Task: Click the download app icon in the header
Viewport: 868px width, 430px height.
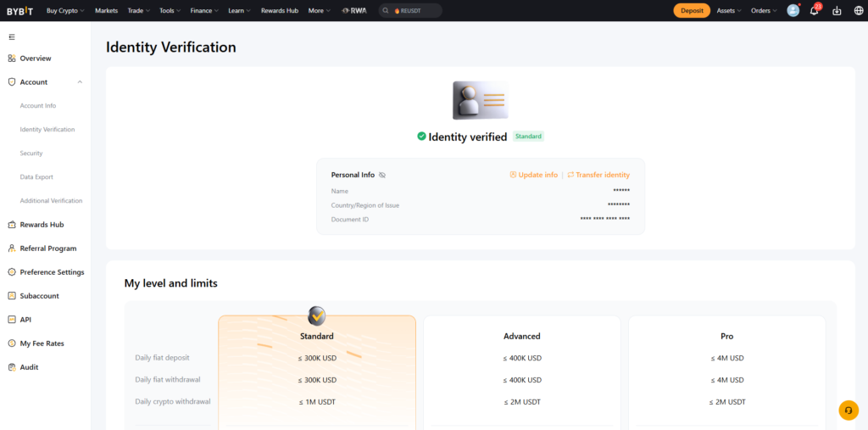Action: (837, 10)
